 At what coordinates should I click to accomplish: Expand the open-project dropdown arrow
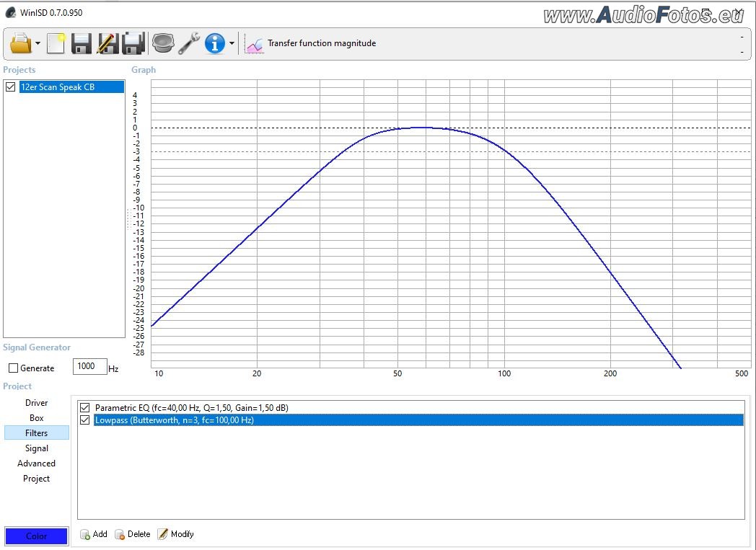pyautogui.click(x=38, y=43)
